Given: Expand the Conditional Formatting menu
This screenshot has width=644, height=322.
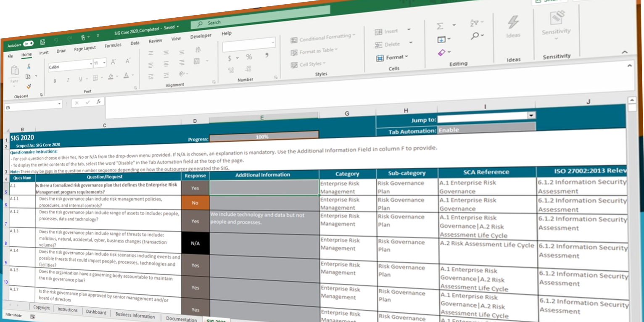Looking at the screenshot, I should 323,38.
